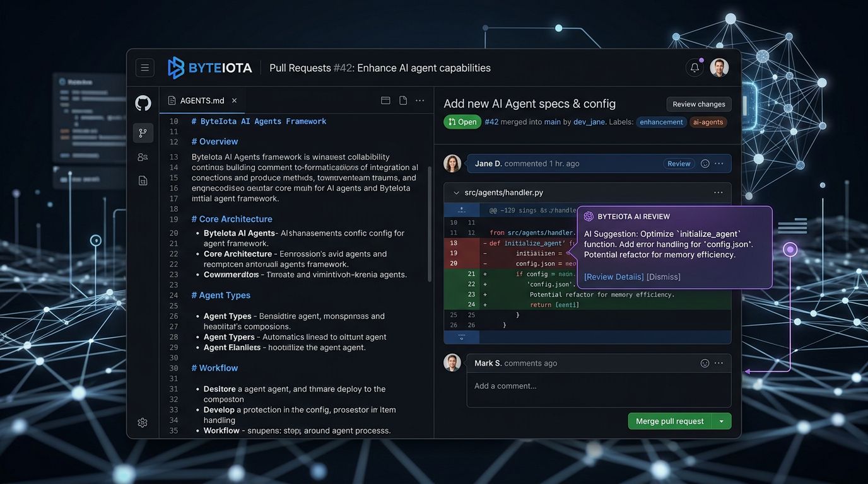Click Mark S.'s avatar
This screenshot has width=868, height=484.
click(x=452, y=362)
